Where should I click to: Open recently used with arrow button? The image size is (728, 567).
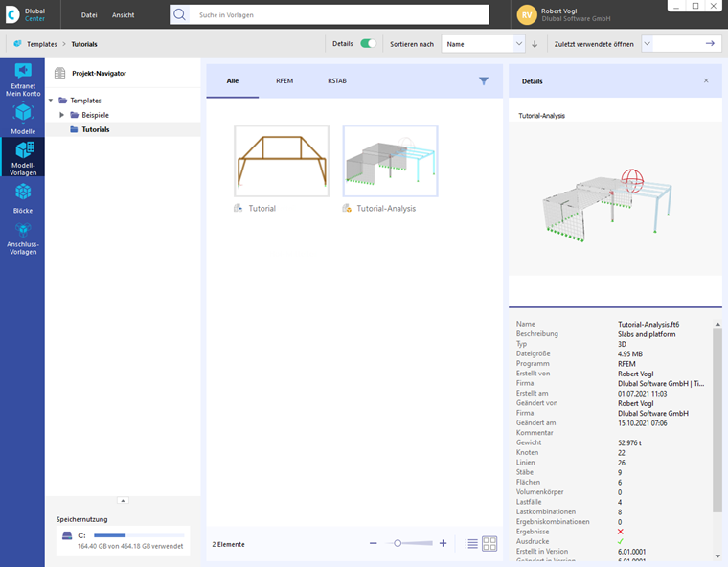click(710, 44)
